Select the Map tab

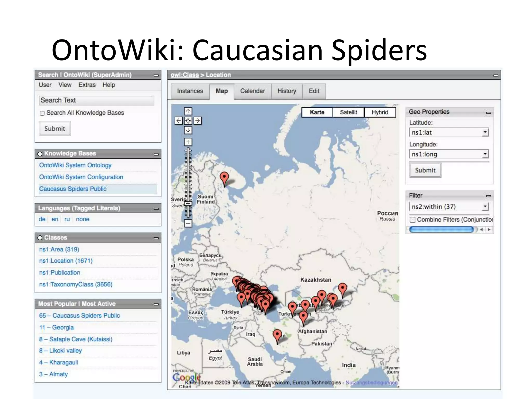(222, 91)
